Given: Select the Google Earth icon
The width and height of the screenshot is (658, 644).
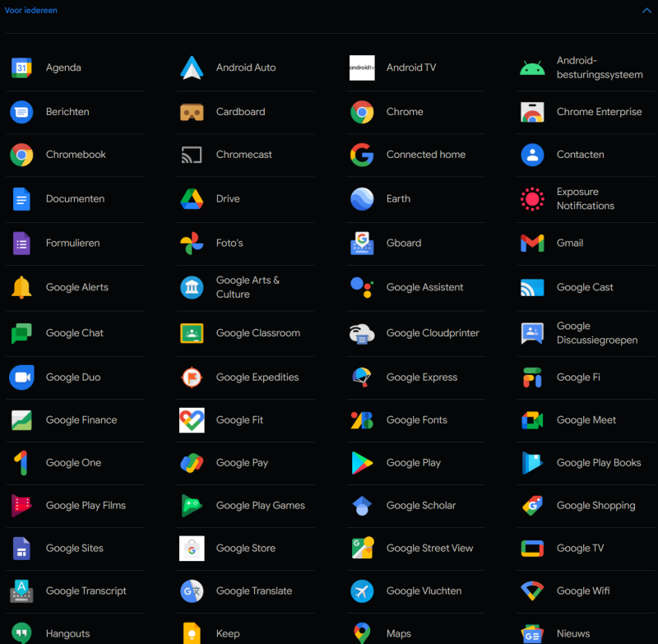Looking at the screenshot, I should tap(362, 199).
